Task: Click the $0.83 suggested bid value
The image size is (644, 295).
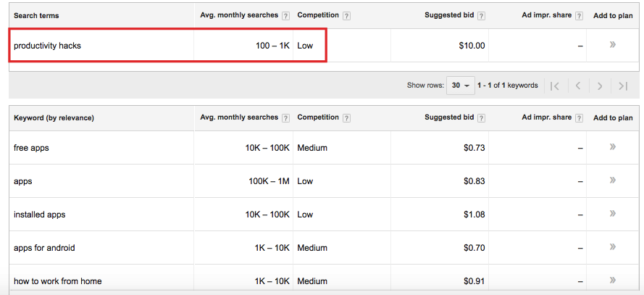Action: 474,181
